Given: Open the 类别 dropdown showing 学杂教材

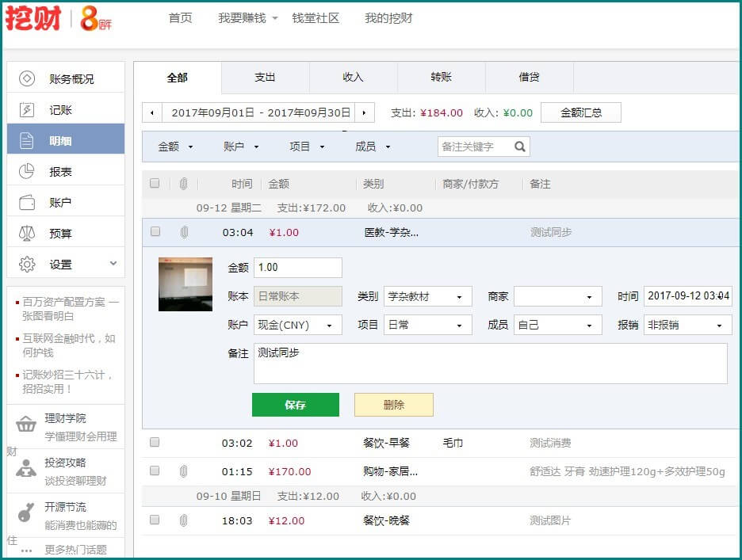Looking at the screenshot, I should click(427, 297).
